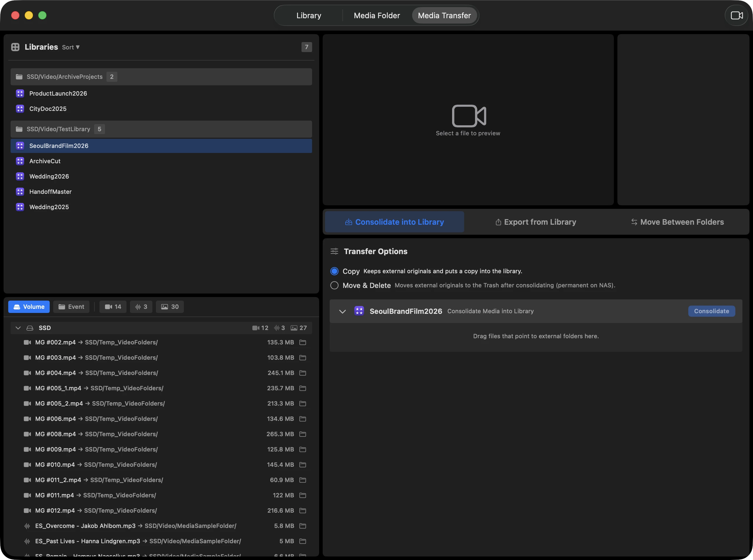The height and width of the screenshot is (560, 753).
Task: Select the Move & Delete radio option
Action: tap(334, 285)
